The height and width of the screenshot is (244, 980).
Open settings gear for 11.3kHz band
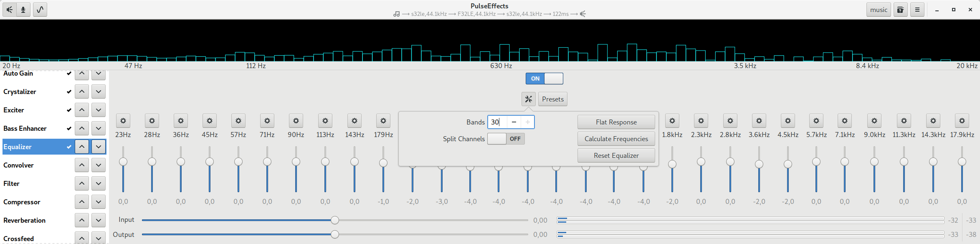pos(904,121)
